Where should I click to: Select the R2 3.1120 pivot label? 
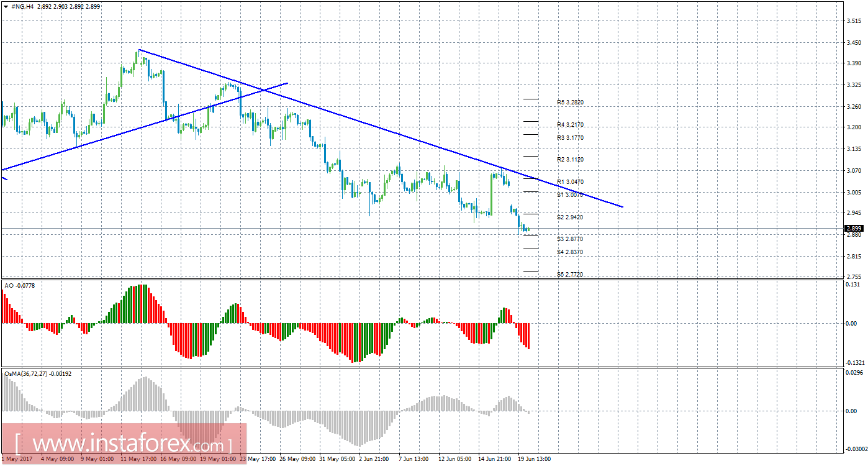(x=570, y=160)
